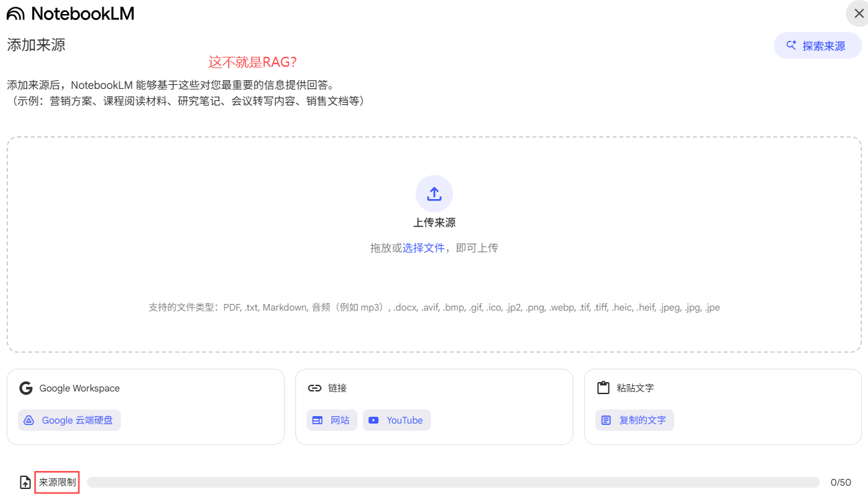868x497 pixels.
Task: Click the 0/50 source counter
Action: [x=839, y=482]
